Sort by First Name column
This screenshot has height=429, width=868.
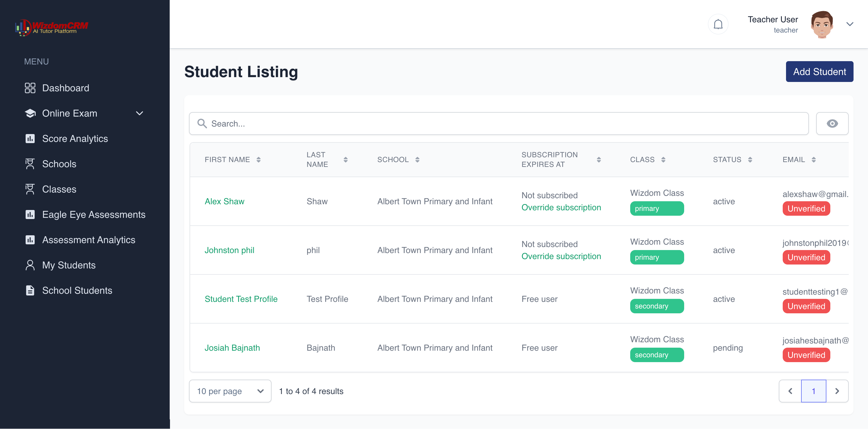click(259, 160)
